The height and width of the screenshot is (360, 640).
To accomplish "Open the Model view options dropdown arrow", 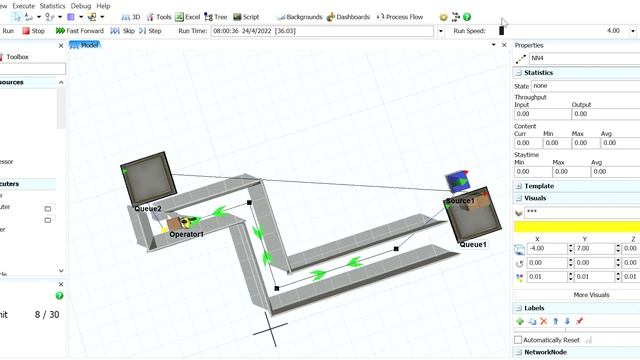I will click(493, 45).
